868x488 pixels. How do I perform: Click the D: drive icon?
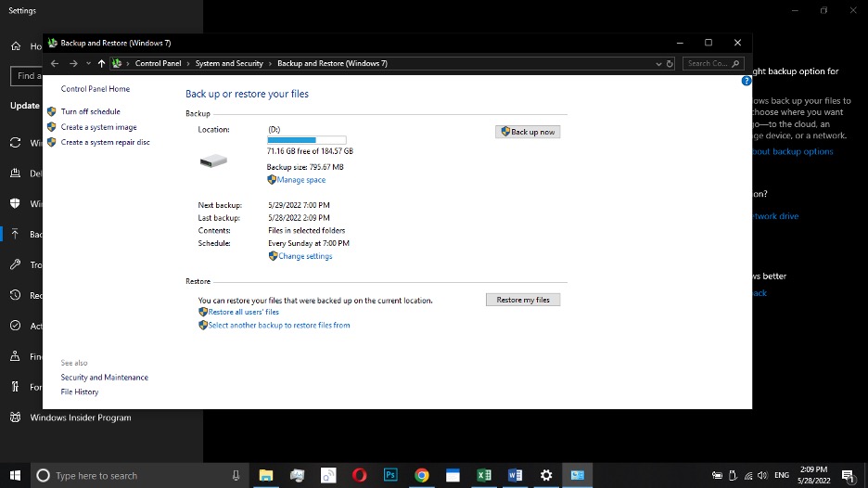tap(213, 161)
